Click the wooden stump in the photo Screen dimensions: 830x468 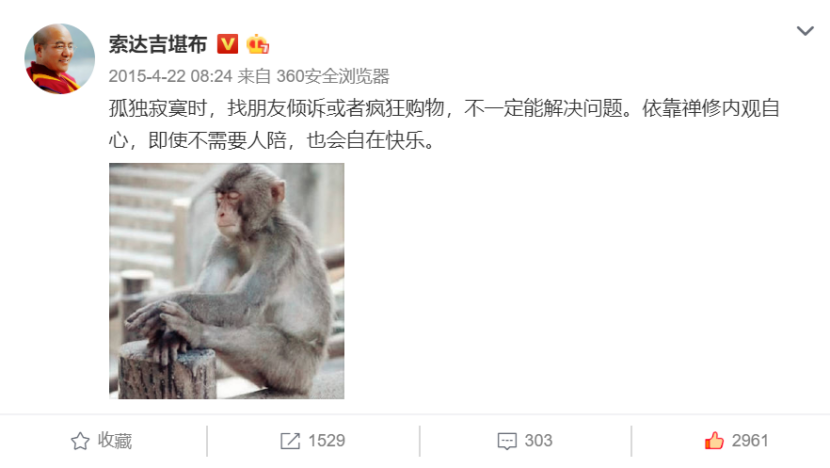click(x=167, y=371)
